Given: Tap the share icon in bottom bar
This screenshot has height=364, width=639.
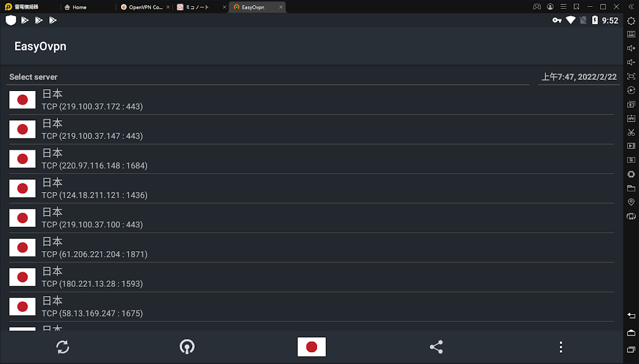Looking at the screenshot, I should (436, 347).
